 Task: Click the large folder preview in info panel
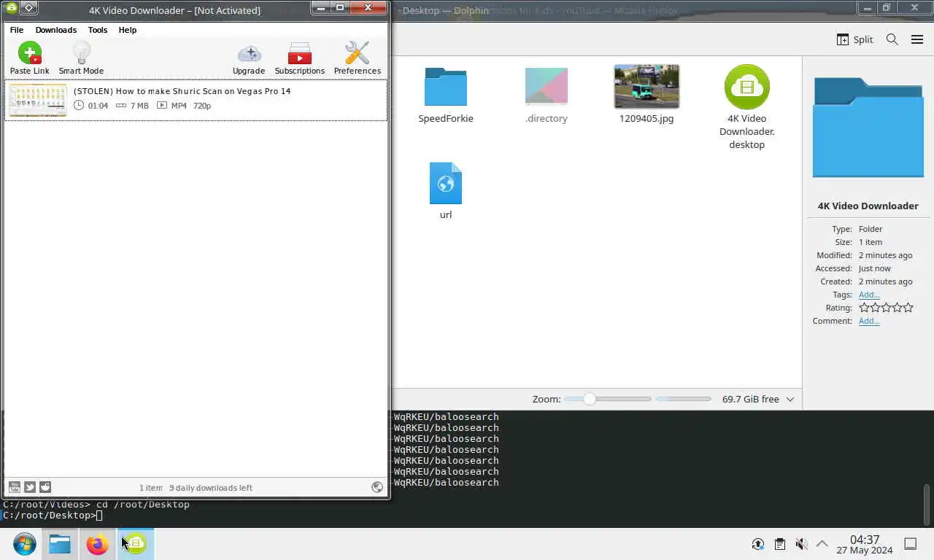pyautogui.click(x=868, y=128)
